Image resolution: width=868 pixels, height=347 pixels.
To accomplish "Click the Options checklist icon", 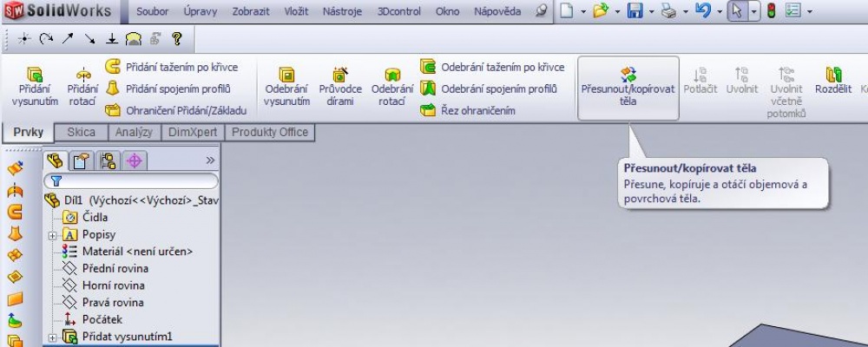I will pos(793,10).
